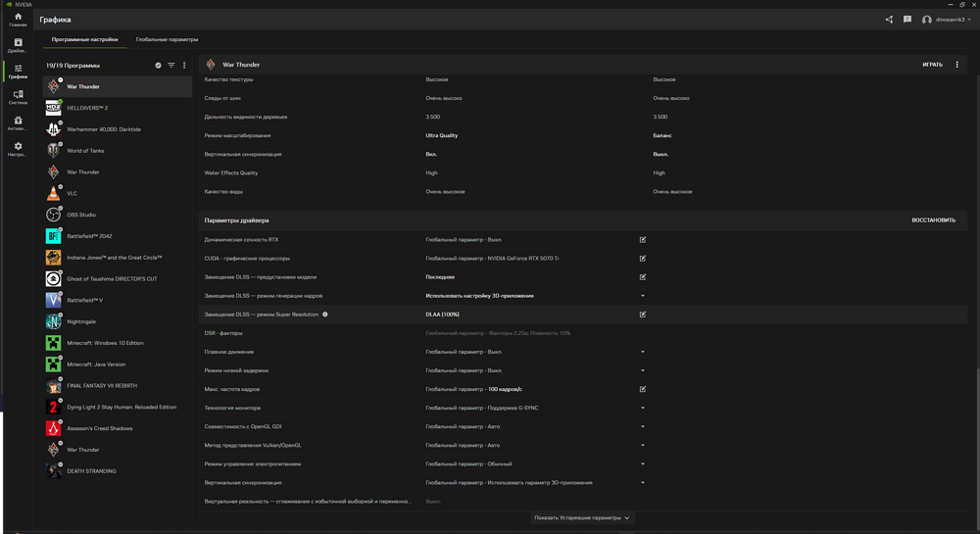
Task: Go to the Драйверы section in sidebar
Action: [x=18, y=46]
